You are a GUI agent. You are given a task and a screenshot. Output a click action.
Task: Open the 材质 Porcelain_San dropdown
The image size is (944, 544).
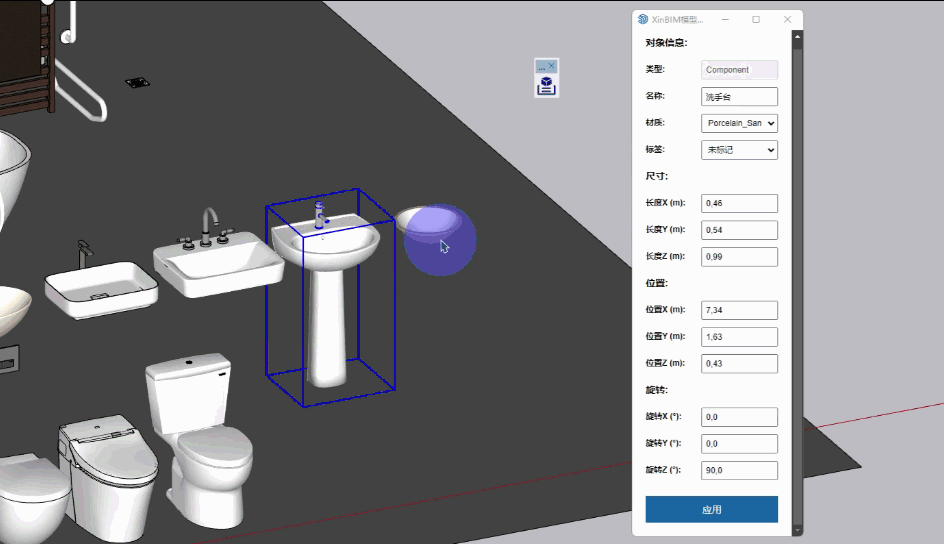[740, 123]
